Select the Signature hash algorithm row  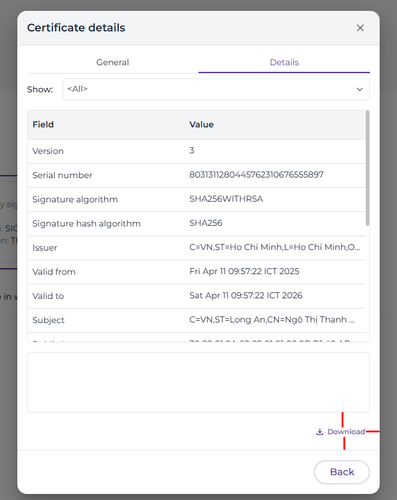pyautogui.click(x=197, y=223)
